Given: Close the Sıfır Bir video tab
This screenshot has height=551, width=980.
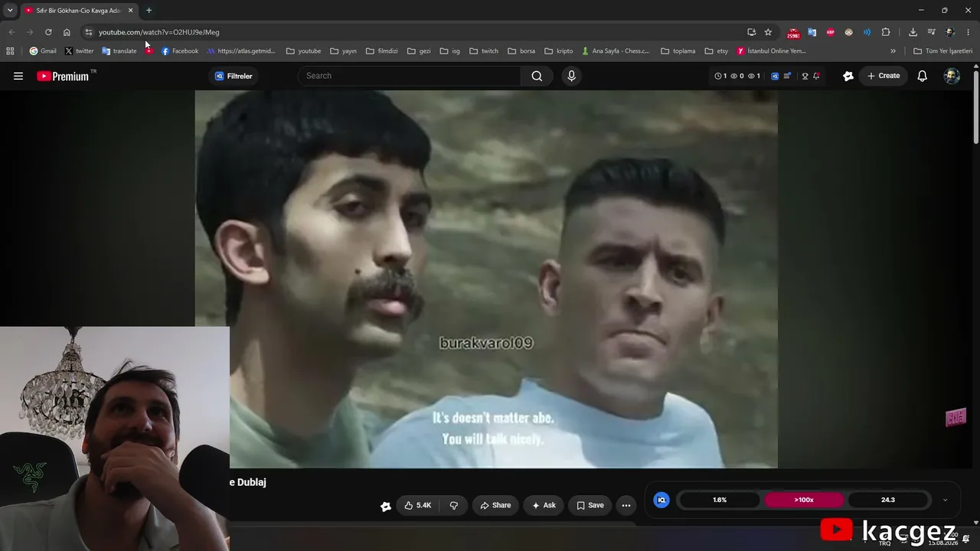Looking at the screenshot, I should [x=130, y=11].
